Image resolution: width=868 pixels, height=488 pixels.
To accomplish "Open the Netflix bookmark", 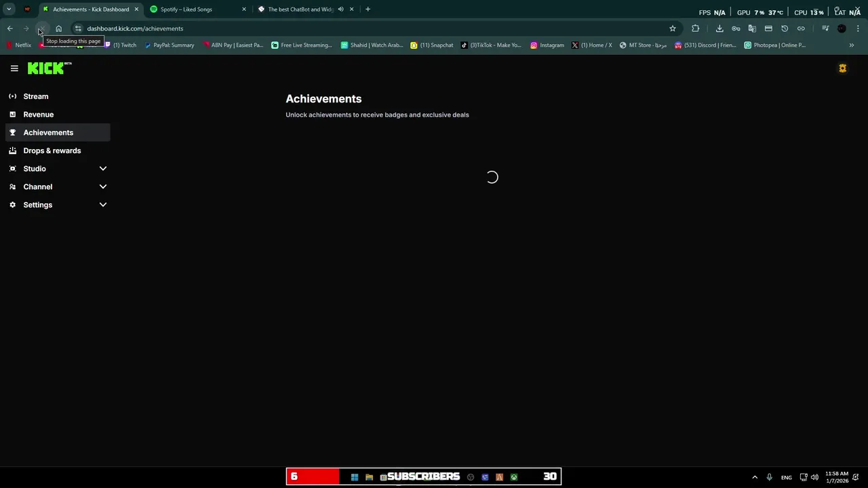I will [x=19, y=45].
